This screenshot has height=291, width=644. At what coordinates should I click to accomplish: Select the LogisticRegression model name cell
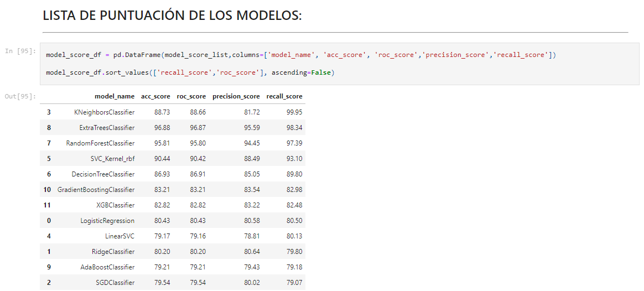pos(107,221)
